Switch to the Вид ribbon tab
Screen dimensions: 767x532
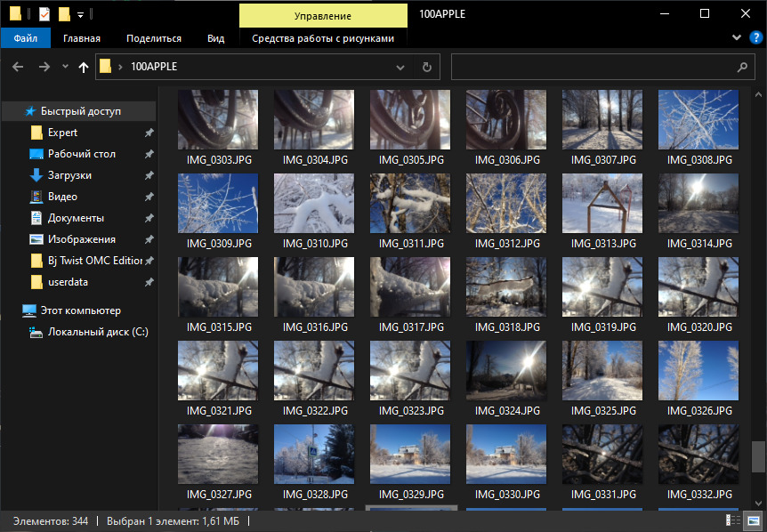pos(215,38)
